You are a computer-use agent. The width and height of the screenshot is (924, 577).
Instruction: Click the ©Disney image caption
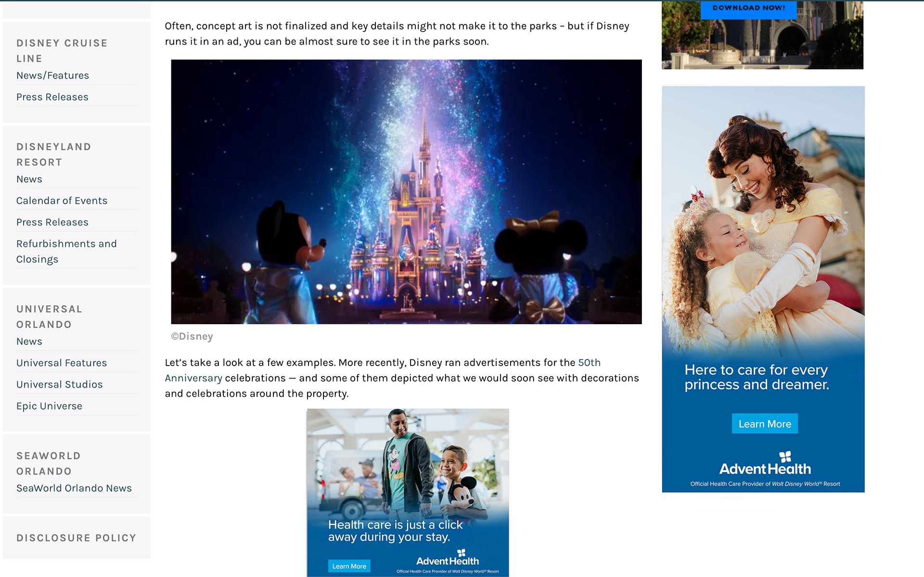click(192, 337)
